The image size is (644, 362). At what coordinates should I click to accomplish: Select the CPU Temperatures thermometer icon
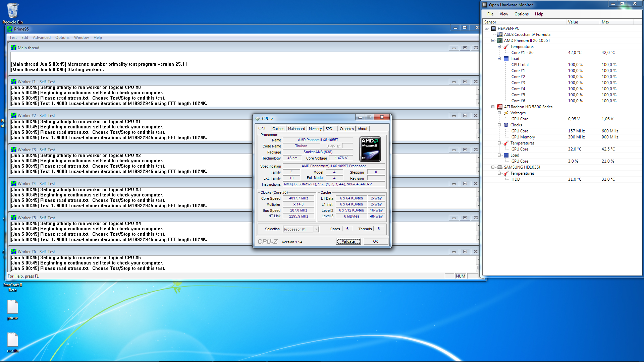point(506,47)
